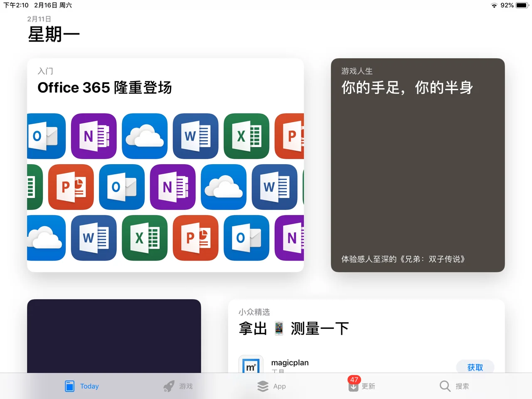Tap the Word app icon

[x=195, y=136]
